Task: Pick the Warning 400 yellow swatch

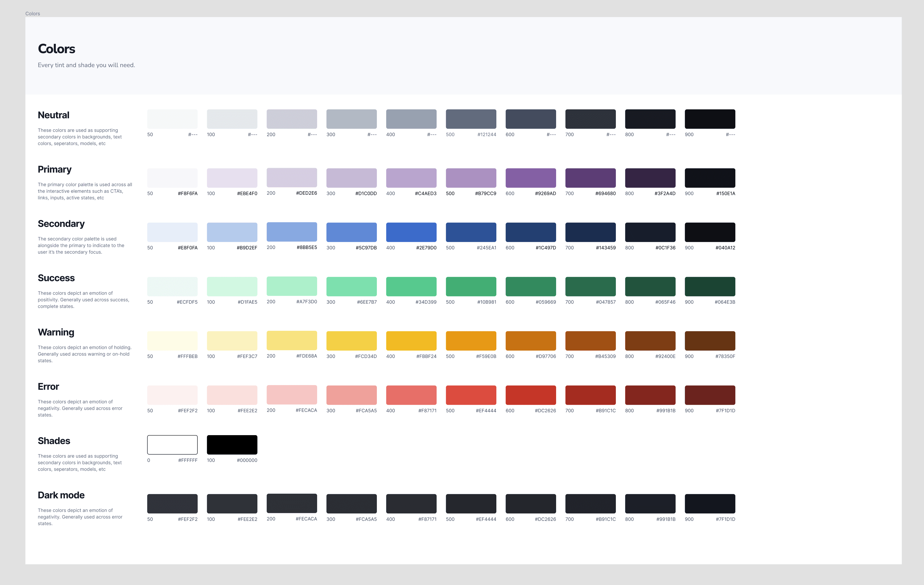Action: click(411, 341)
